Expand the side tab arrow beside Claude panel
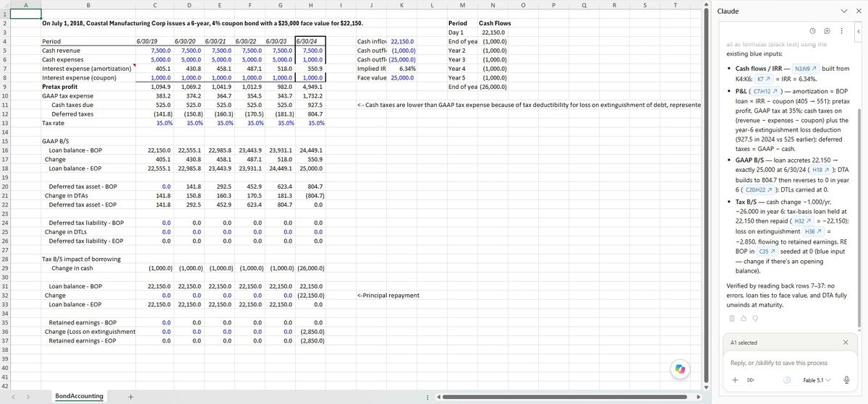Image resolution: width=868 pixels, height=404 pixels. click(858, 32)
